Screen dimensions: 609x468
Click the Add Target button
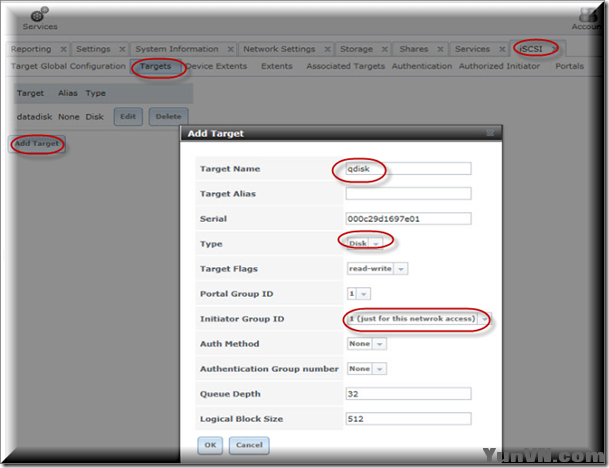tap(37, 144)
